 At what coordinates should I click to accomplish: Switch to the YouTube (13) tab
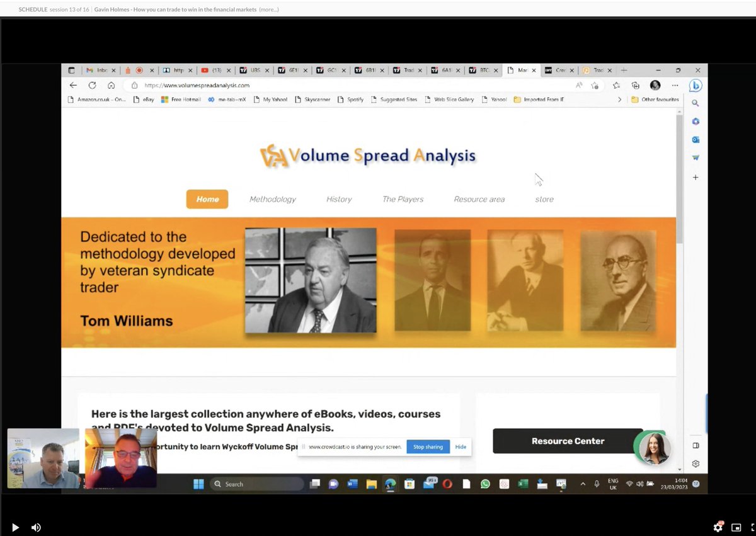(x=217, y=71)
